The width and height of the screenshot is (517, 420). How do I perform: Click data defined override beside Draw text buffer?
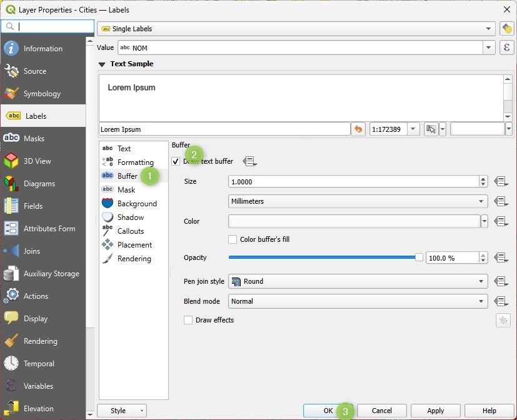pyautogui.click(x=249, y=161)
